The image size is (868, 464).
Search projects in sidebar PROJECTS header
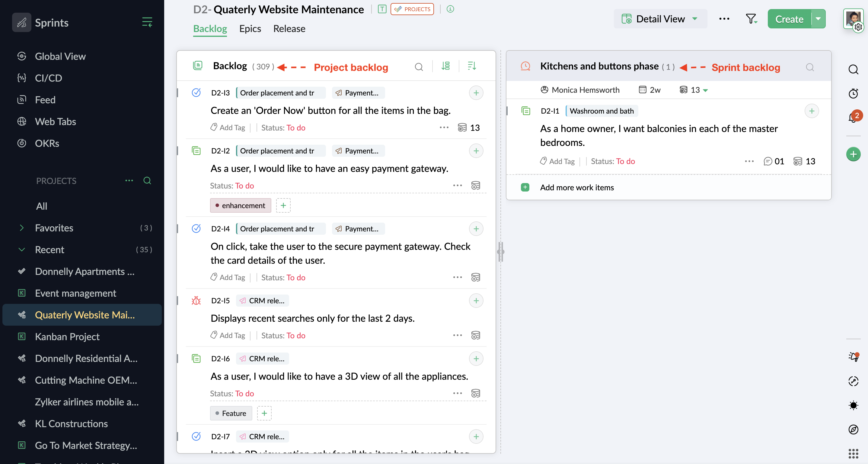pyautogui.click(x=147, y=180)
